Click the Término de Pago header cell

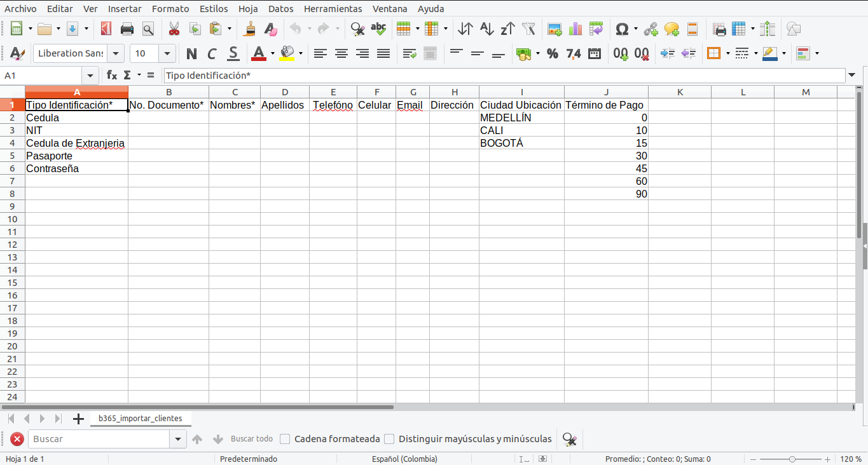click(606, 105)
